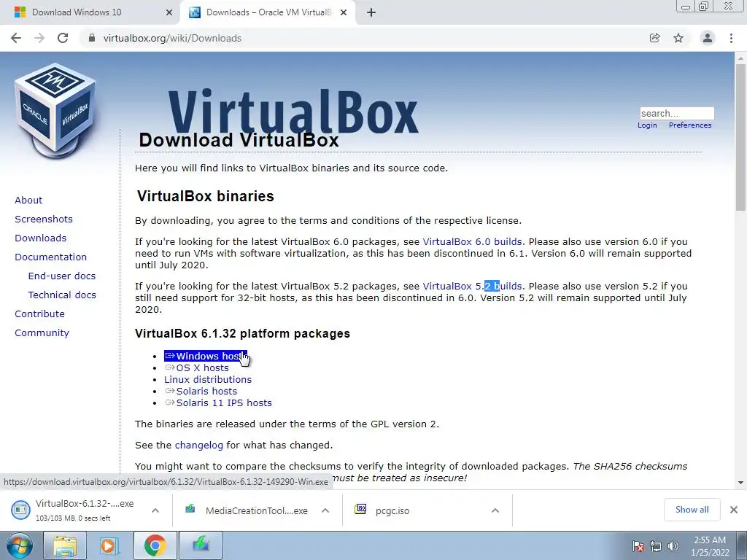Open Contribute in the sidebar

click(x=39, y=314)
